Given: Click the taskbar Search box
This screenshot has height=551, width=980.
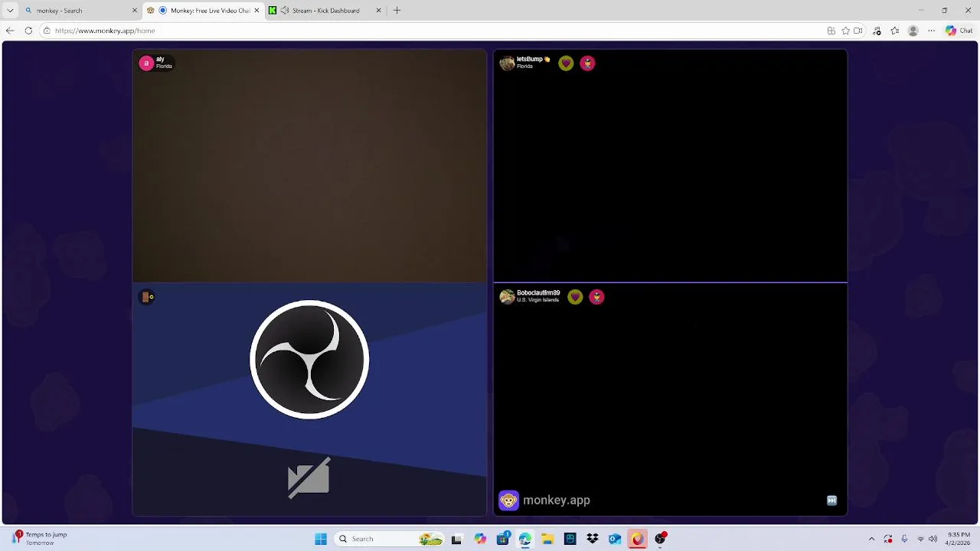Looking at the screenshot, I should tap(390, 539).
